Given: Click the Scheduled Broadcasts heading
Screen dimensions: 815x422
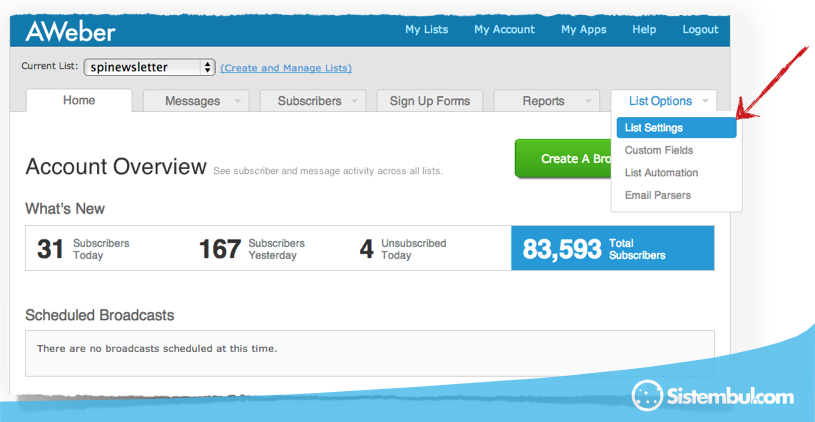Looking at the screenshot, I should pyautogui.click(x=100, y=315).
